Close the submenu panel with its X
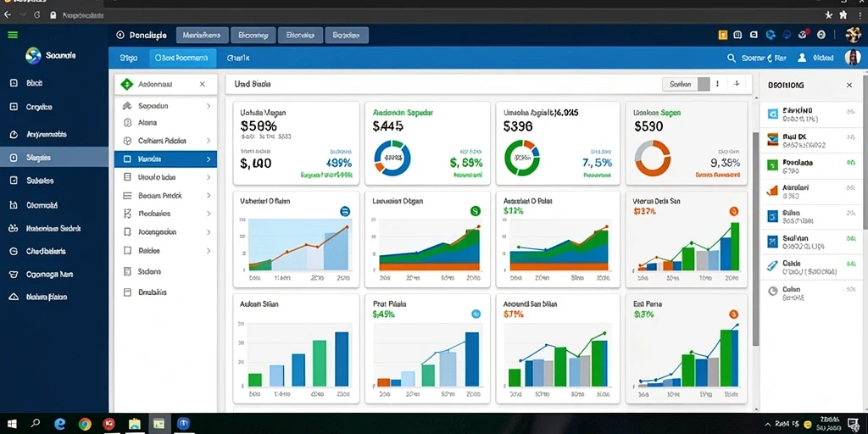Screen dimensions: 868x434 [x=202, y=84]
